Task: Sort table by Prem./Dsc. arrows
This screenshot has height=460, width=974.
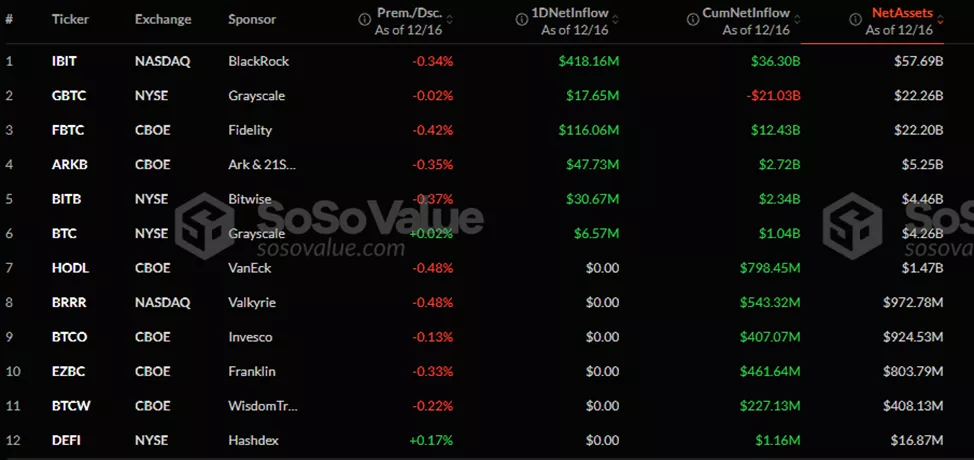Action: pos(449,18)
